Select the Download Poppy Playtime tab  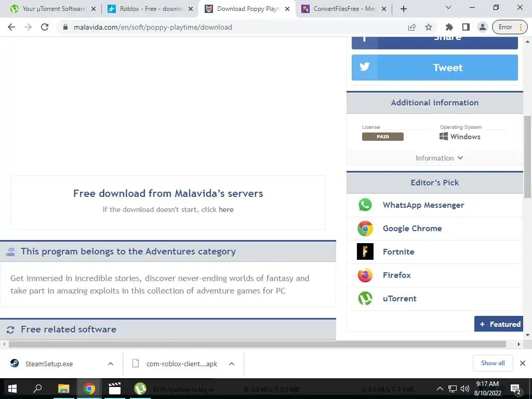(248, 9)
